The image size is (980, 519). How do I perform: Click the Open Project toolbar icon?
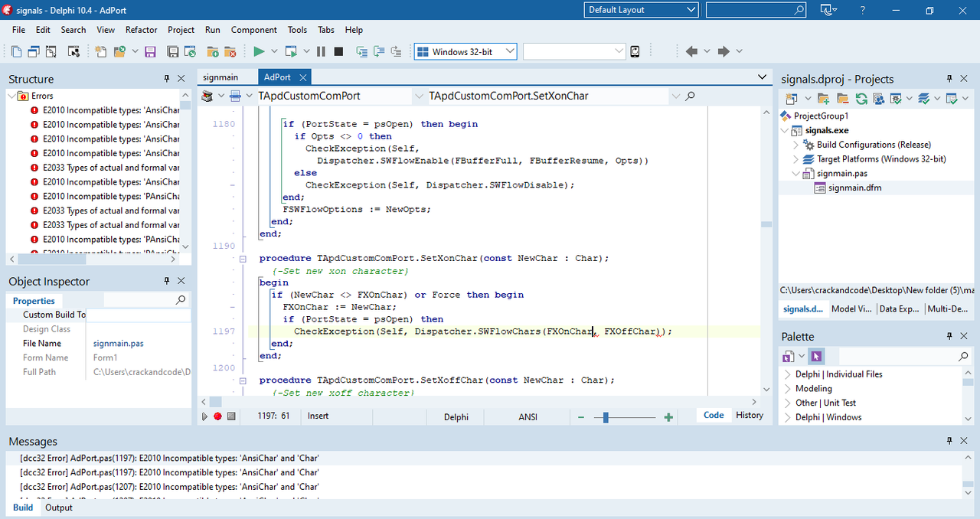(191, 51)
